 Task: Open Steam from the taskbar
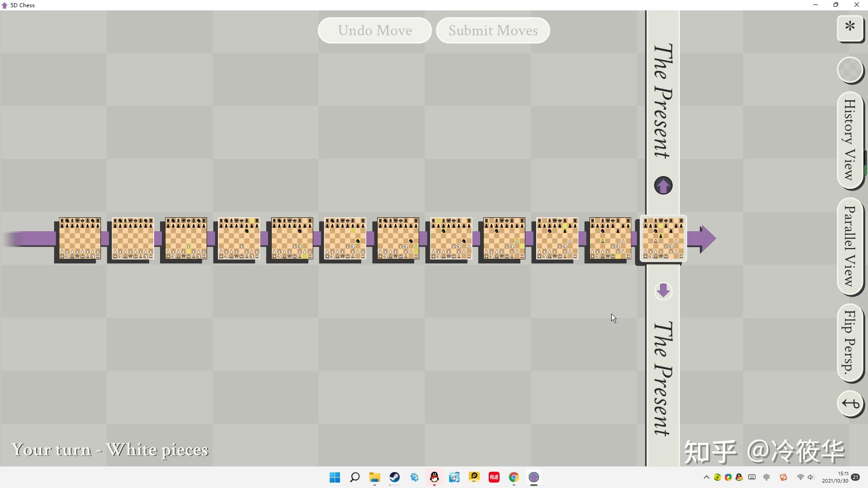tap(394, 478)
